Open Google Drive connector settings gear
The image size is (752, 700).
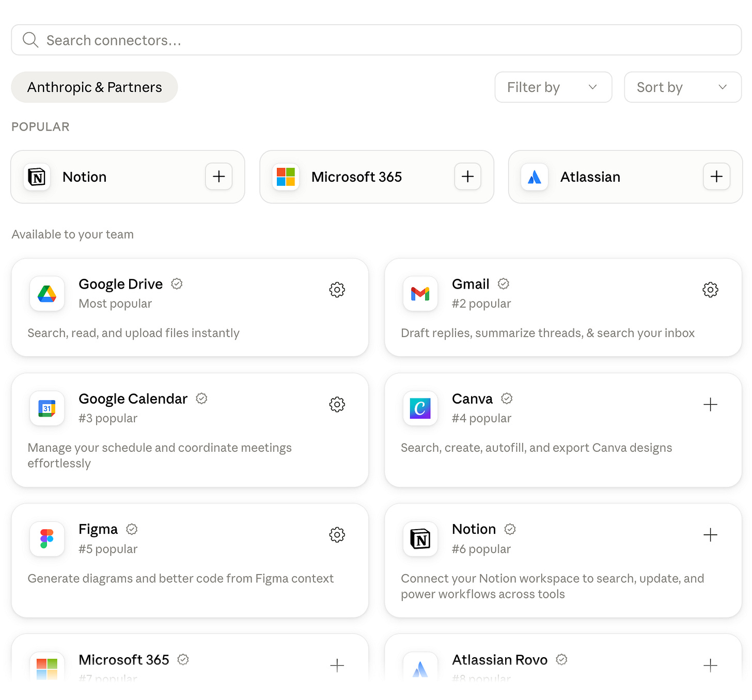[337, 290]
